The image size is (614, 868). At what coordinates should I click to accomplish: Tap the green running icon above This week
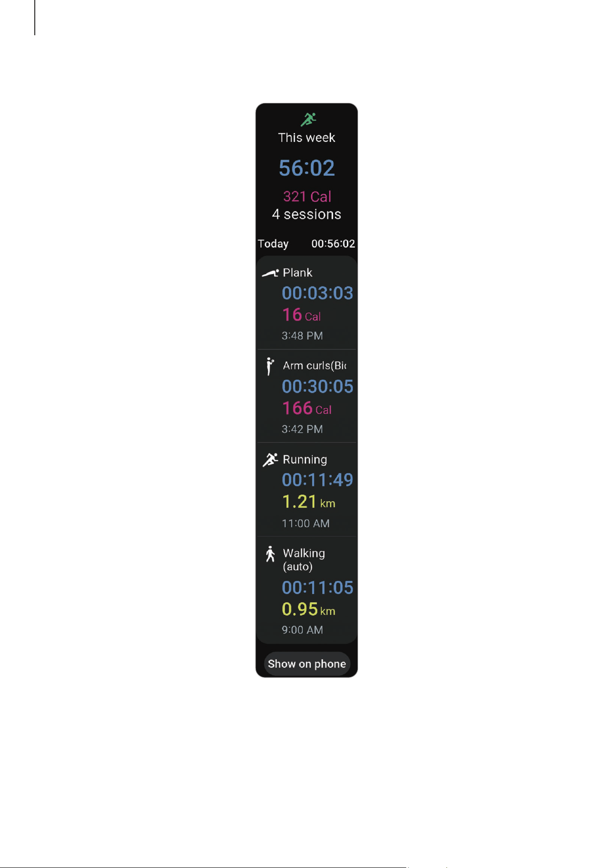[308, 119]
